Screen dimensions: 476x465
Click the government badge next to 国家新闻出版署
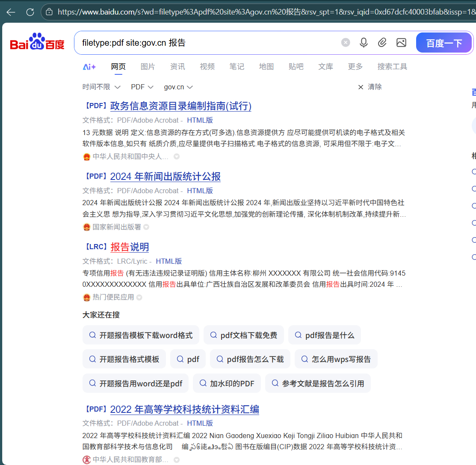[x=87, y=227]
